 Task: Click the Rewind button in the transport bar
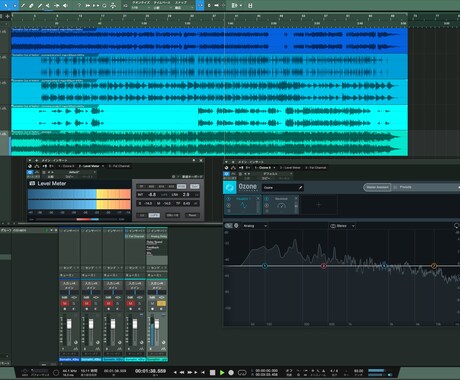[x=182, y=372]
